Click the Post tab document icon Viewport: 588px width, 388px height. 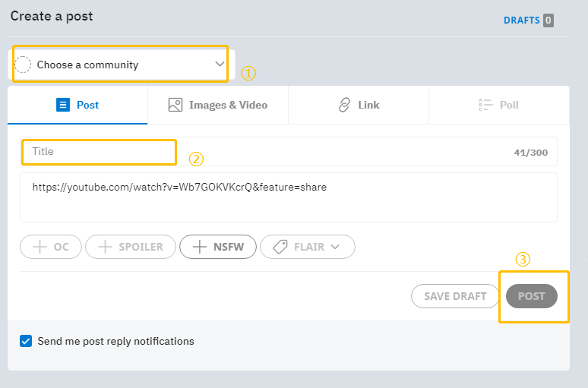63,105
